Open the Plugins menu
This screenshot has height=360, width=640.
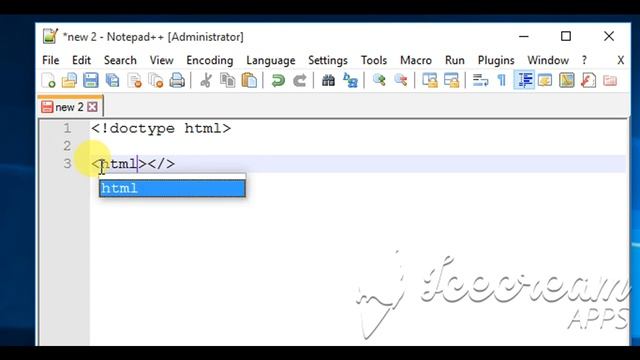pos(496,60)
